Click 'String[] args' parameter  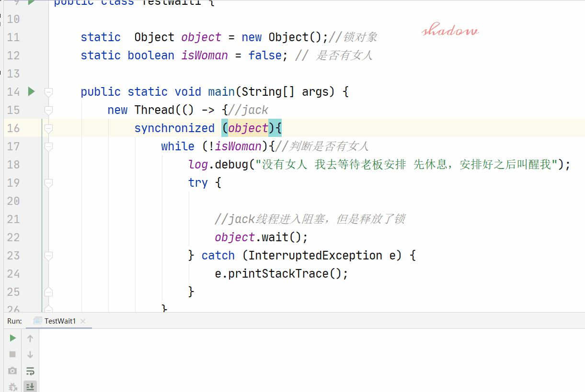287,92
